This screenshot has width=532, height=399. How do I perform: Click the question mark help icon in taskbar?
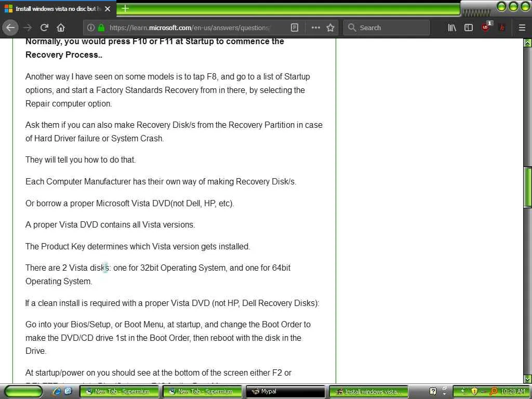[x=433, y=392]
